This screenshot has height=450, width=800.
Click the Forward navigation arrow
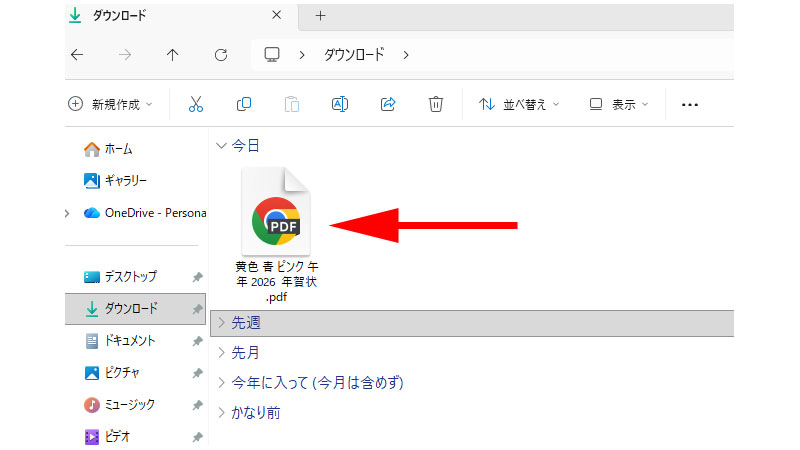pyautogui.click(x=124, y=55)
